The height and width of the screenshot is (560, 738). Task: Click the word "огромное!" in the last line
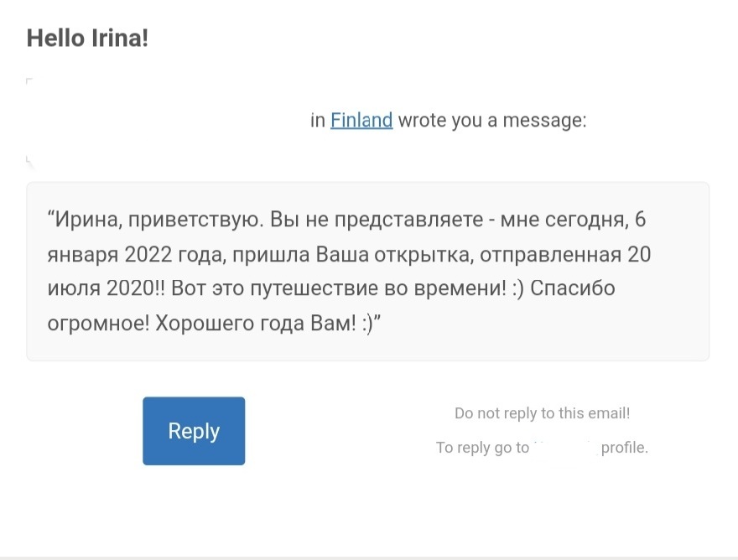[x=98, y=324]
